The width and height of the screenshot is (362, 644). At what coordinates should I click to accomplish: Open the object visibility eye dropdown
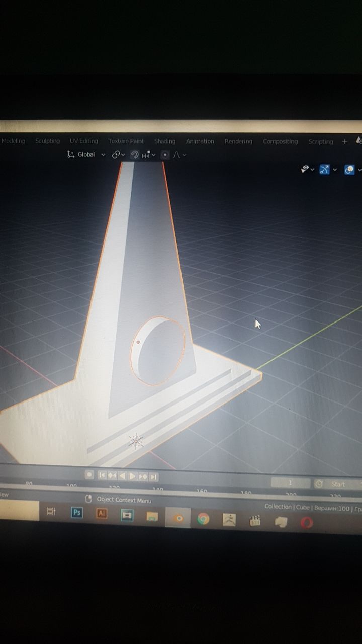point(307,170)
